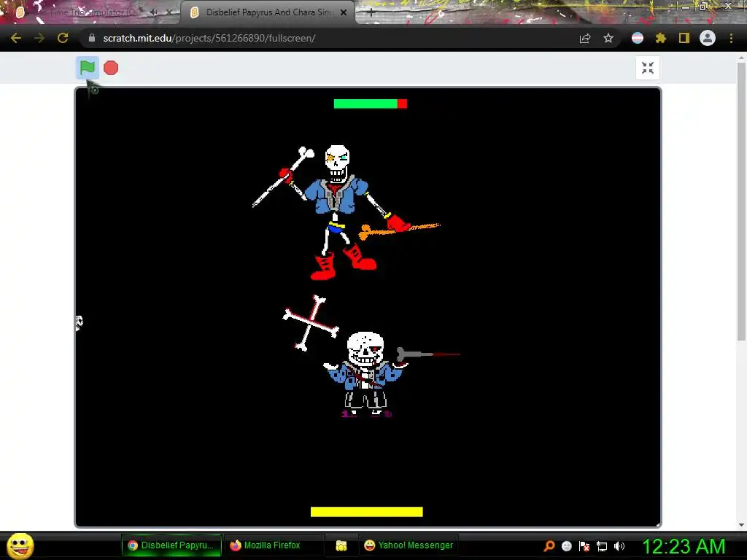Close the Time Trio Simulator tab
Viewport: 747px width, 560px height.
coord(169,12)
